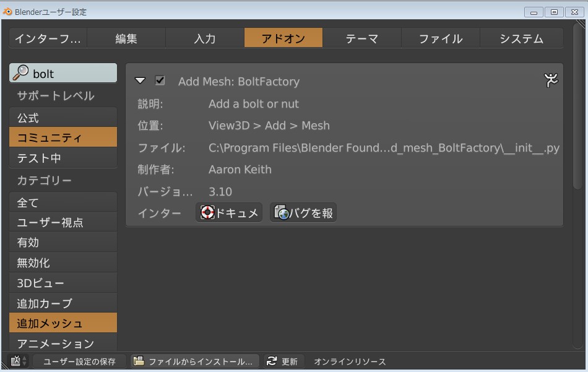Select 全て category
This screenshot has height=372, width=588.
point(63,202)
